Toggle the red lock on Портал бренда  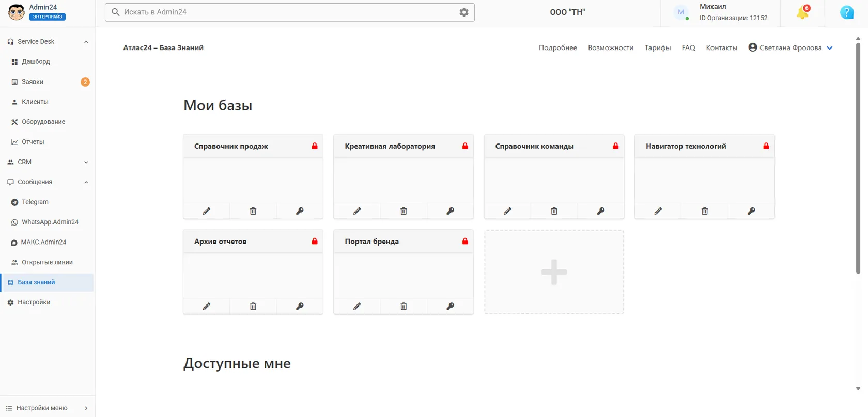click(465, 241)
